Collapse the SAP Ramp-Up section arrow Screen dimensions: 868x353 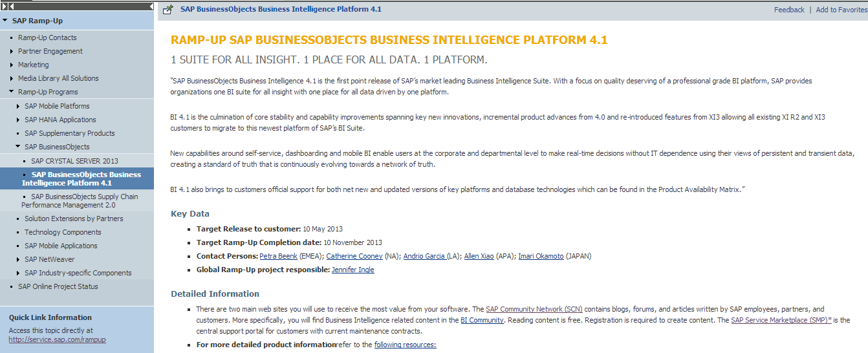pos(5,21)
